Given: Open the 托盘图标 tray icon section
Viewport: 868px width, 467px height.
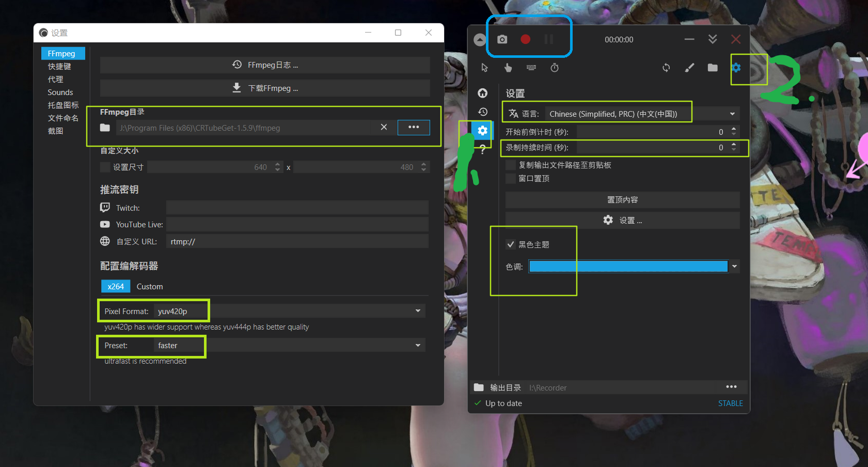Looking at the screenshot, I should pos(63,105).
